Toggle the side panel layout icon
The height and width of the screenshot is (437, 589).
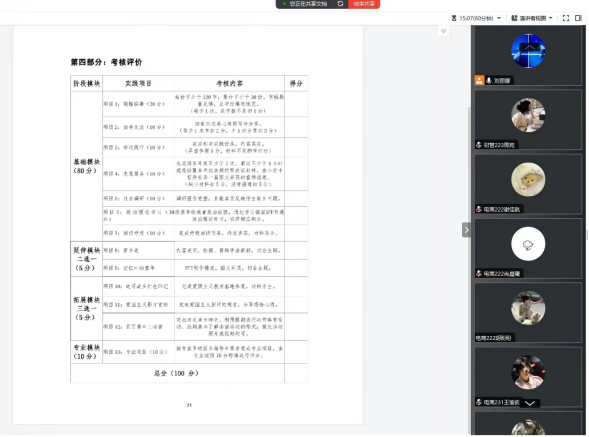coord(578,18)
